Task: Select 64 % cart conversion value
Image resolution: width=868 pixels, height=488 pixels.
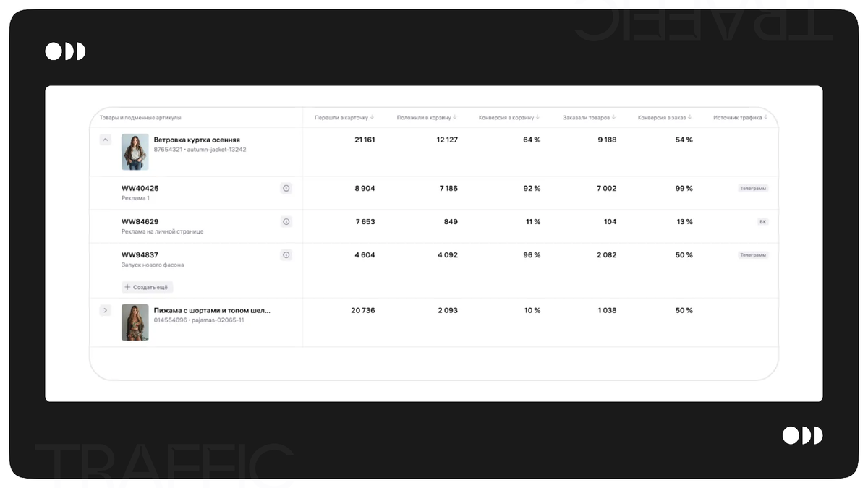Action: (532, 140)
